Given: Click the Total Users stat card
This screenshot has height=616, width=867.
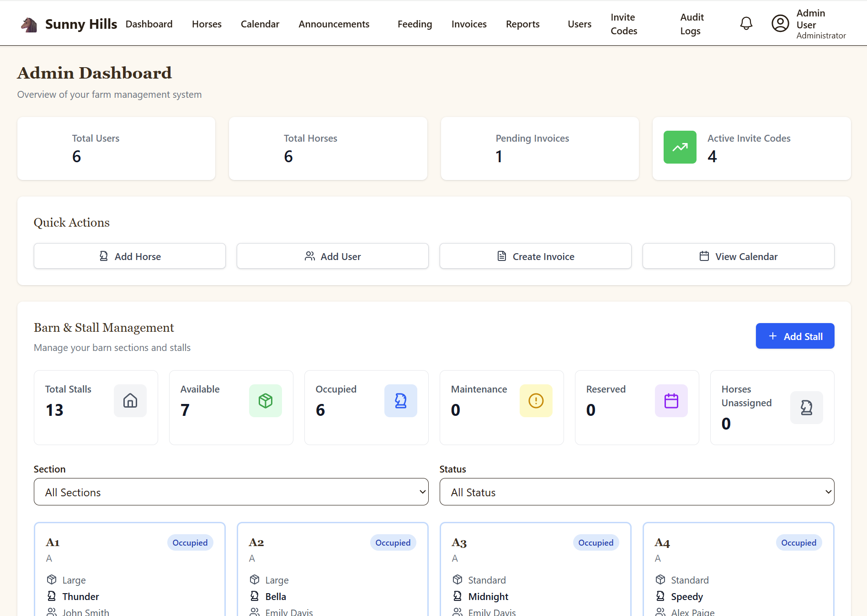Looking at the screenshot, I should tap(116, 149).
